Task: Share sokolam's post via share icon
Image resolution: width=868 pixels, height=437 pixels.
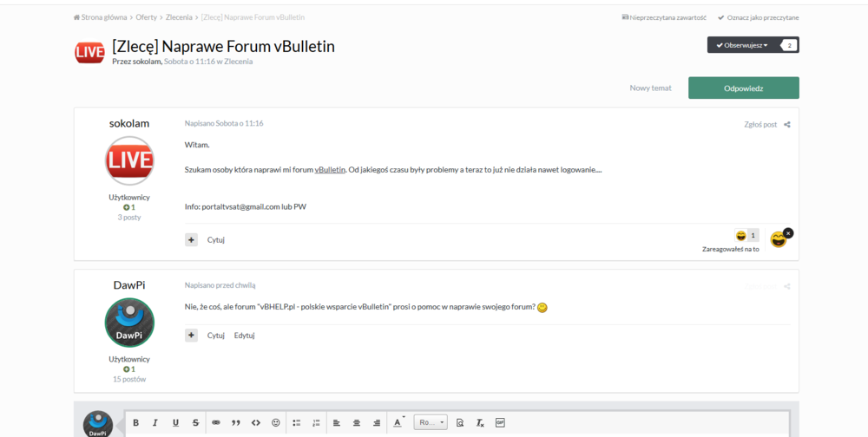Action: [787, 125]
